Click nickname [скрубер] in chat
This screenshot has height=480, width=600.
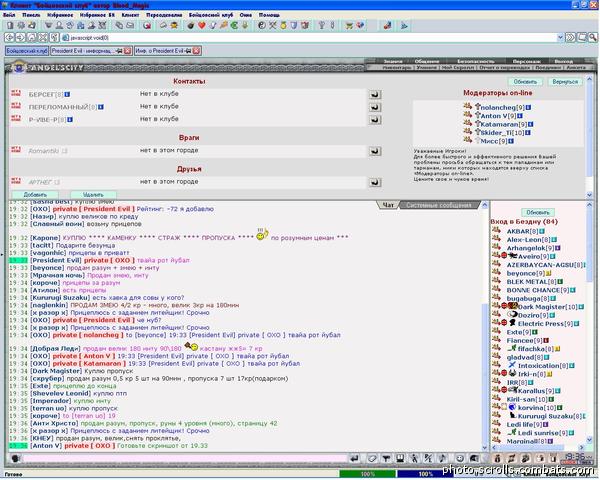[47, 379]
